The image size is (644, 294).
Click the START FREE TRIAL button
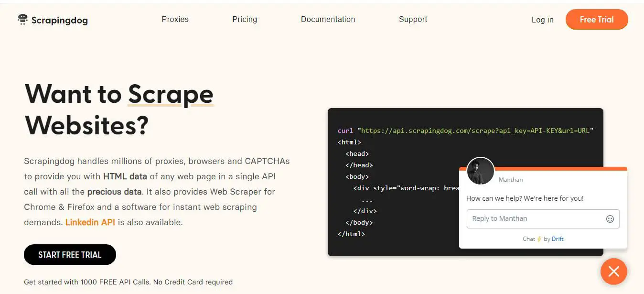70,255
